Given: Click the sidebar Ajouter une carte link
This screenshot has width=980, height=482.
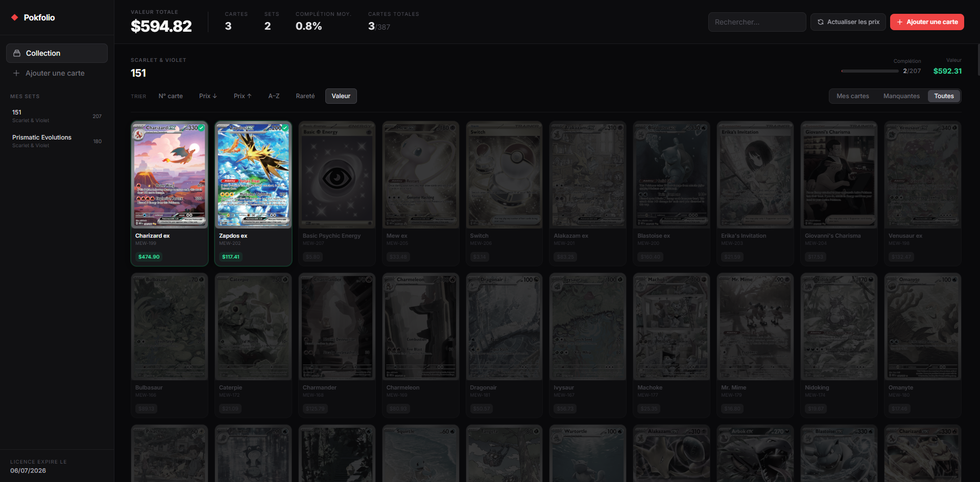Looking at the screenshot, I should [57, 73].
